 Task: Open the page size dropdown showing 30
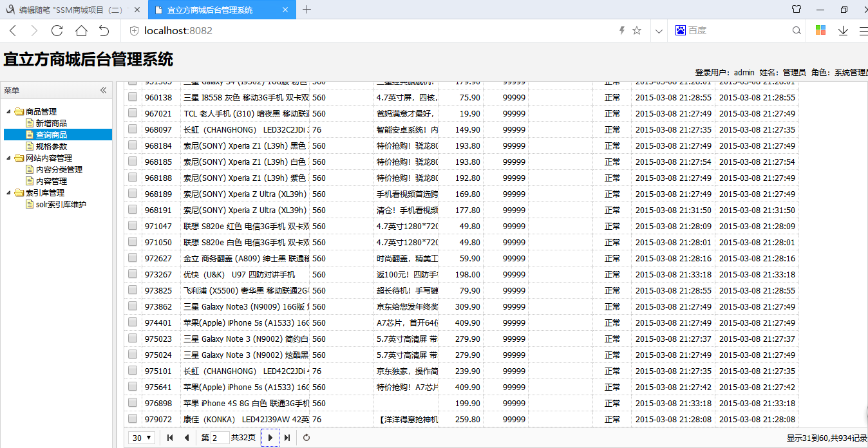pyautogui.click(x=142, y=438)
